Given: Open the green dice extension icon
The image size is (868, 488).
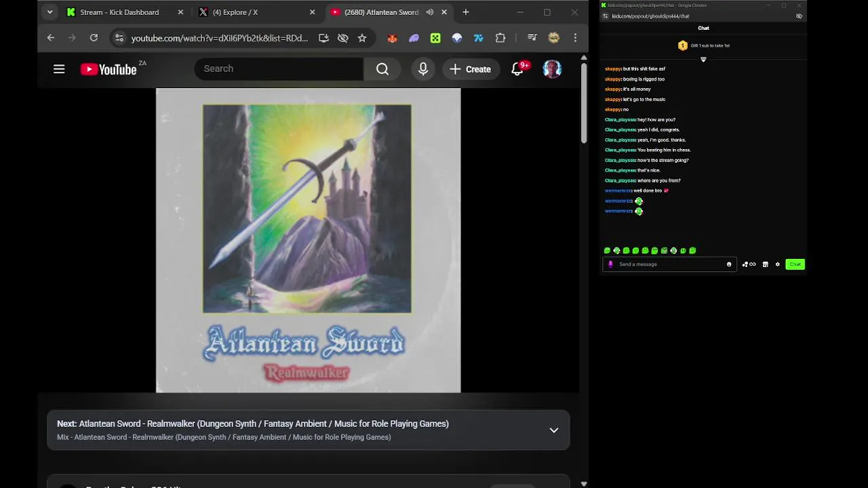Looking at the screenshot, I should [x=435, y=38].
